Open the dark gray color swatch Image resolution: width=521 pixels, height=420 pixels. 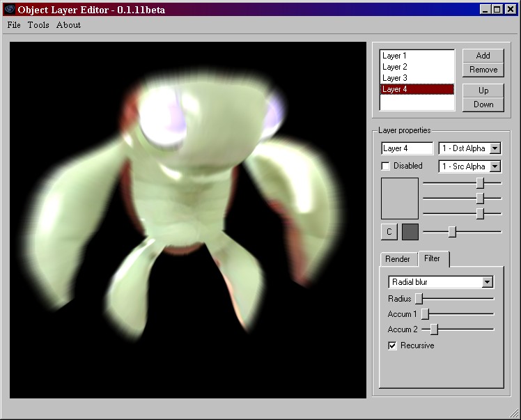(410, 232)
